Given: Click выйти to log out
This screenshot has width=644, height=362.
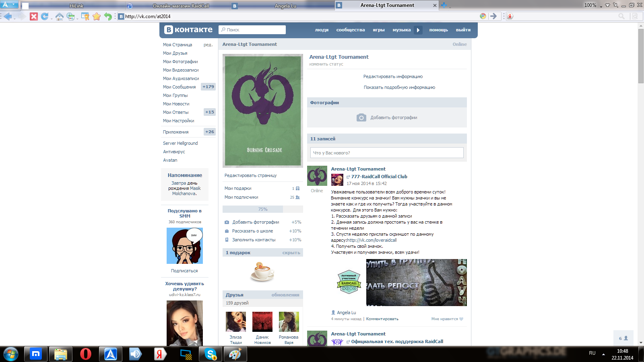Looking at the screenshot, I should 463,30.
